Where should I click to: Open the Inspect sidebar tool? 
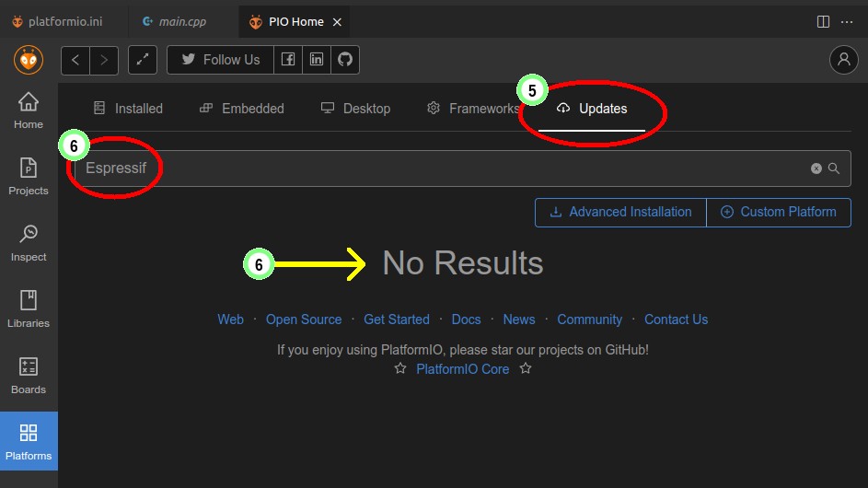pyautogui.click(x=29, y=242)
